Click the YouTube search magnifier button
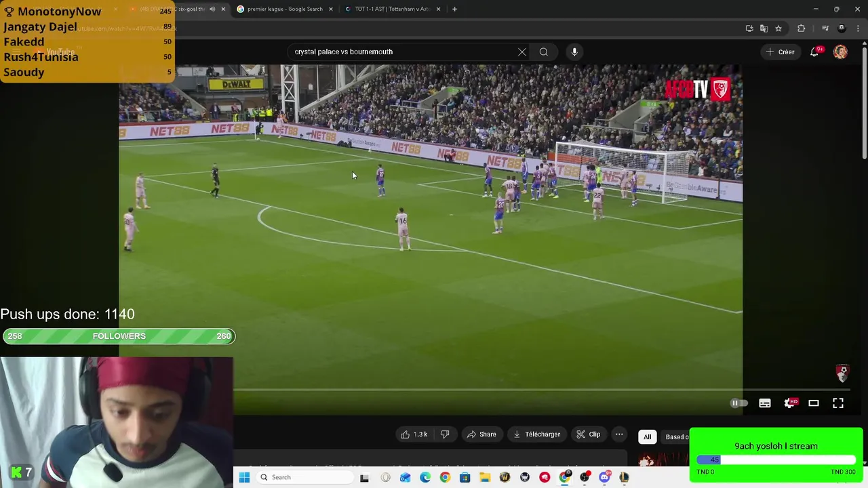The width and height of the screenshot is (868, 488). [x=544, y=52]
